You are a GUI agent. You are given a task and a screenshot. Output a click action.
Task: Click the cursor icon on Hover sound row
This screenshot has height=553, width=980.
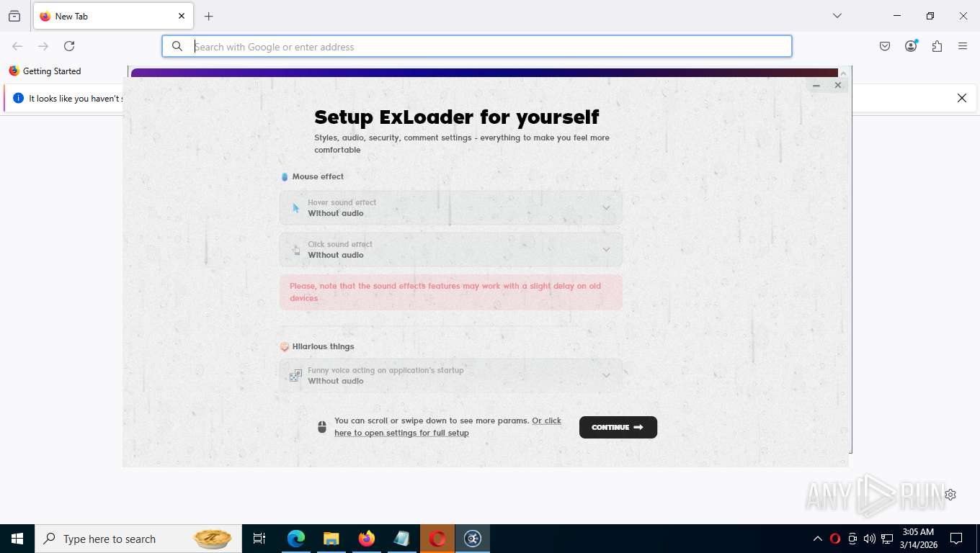(x=295, y=208)
